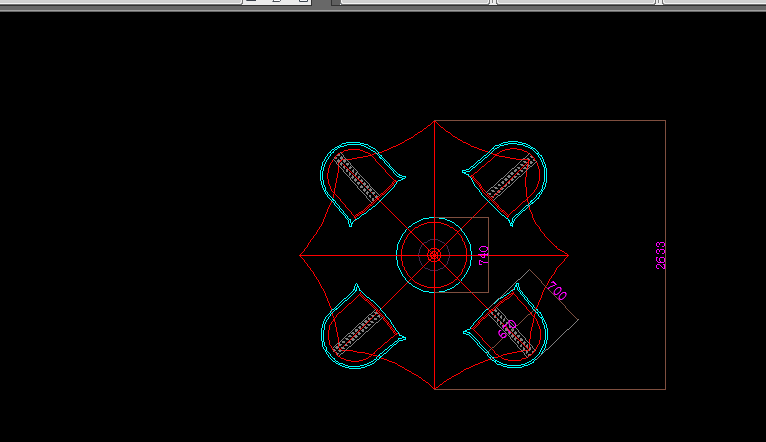
Task: Select the top vertex of the red outline
Action: [x=434, y=121]
